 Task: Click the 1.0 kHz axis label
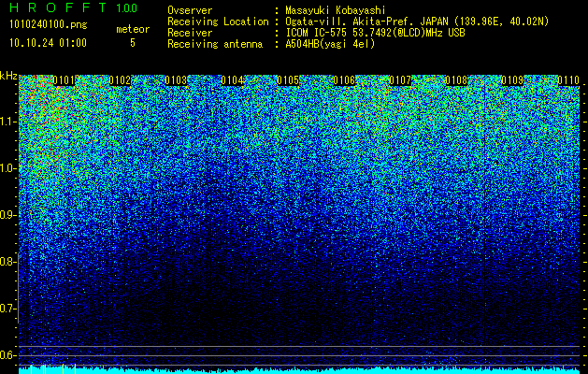(8, 168)
